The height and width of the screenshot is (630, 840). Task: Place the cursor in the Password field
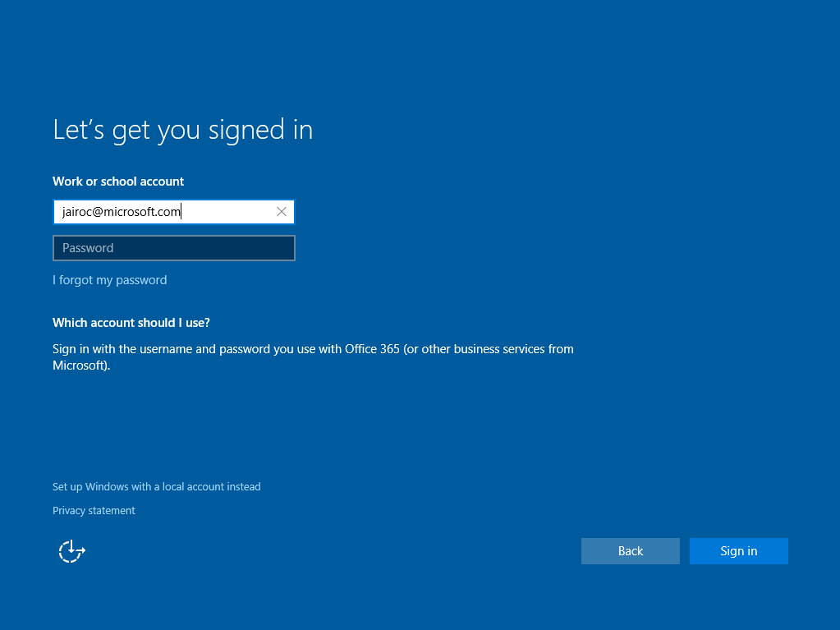[173, 247]
